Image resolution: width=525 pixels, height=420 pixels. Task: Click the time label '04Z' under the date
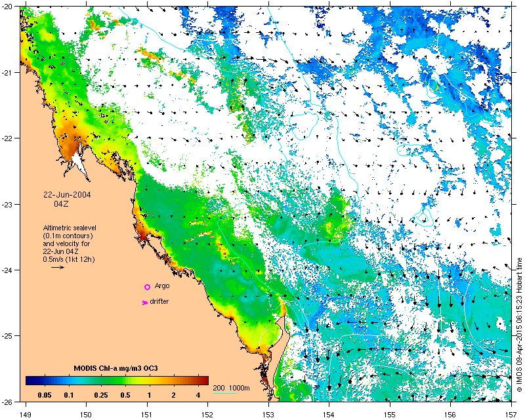click(x=61, y=203)
